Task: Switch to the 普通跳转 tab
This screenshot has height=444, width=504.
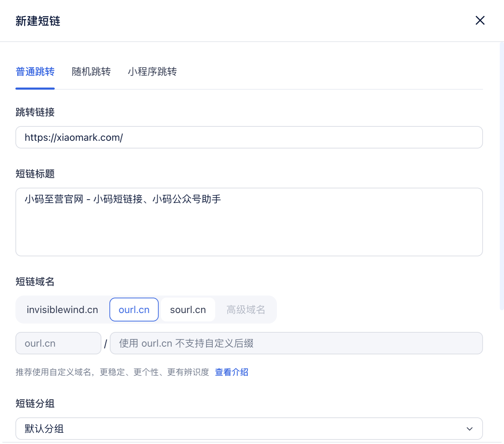Action: click(35, 71)
